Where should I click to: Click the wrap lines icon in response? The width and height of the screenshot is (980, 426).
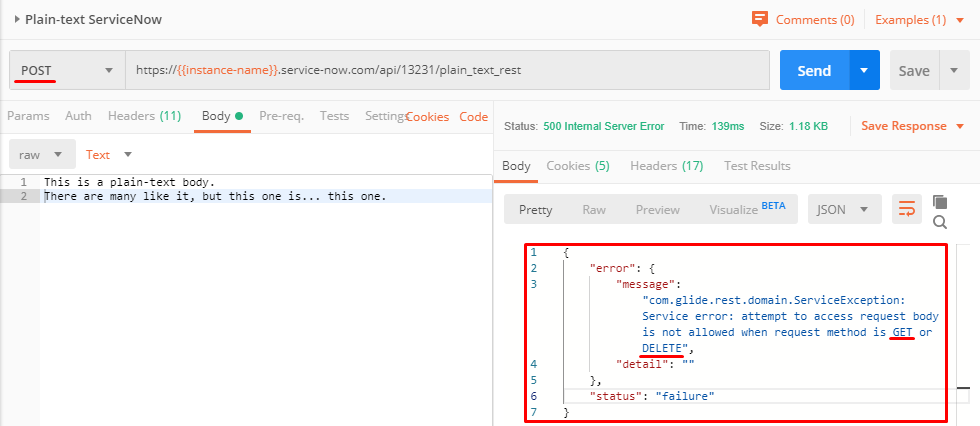[907, 210]
